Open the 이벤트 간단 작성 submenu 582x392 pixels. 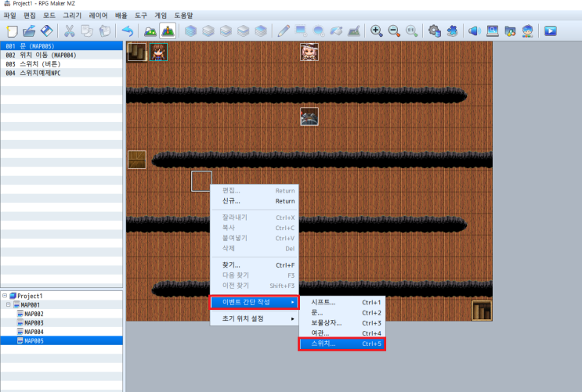point(255,302)
